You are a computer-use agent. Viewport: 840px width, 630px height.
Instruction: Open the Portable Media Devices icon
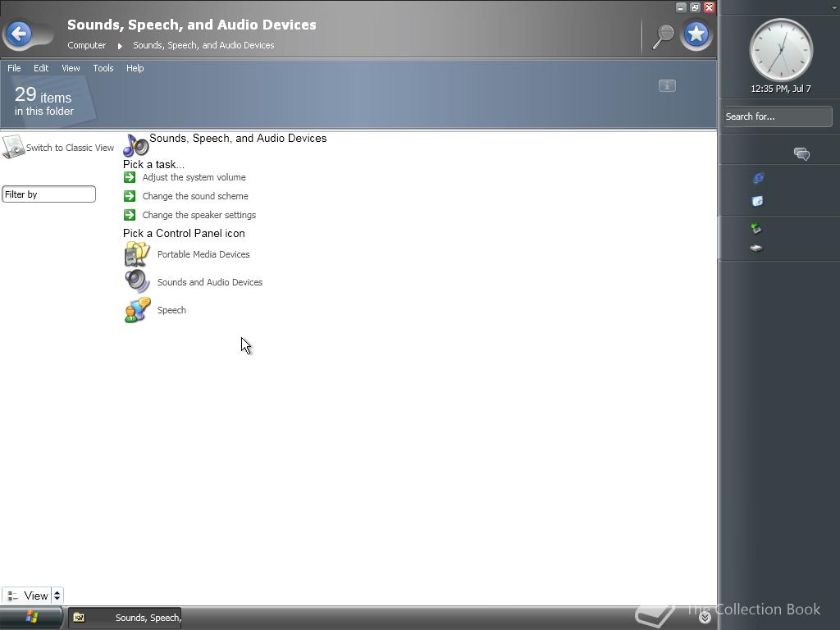(137, 254)
